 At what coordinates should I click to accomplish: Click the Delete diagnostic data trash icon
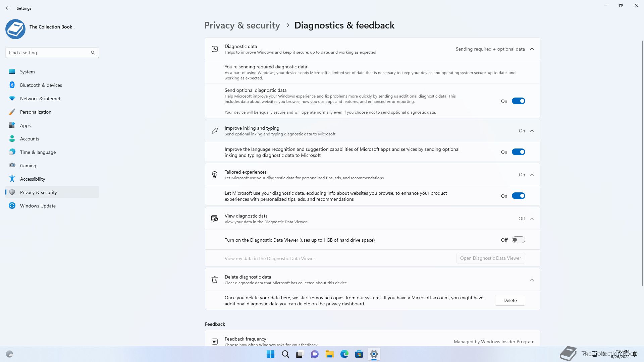(x=215, y=280)
